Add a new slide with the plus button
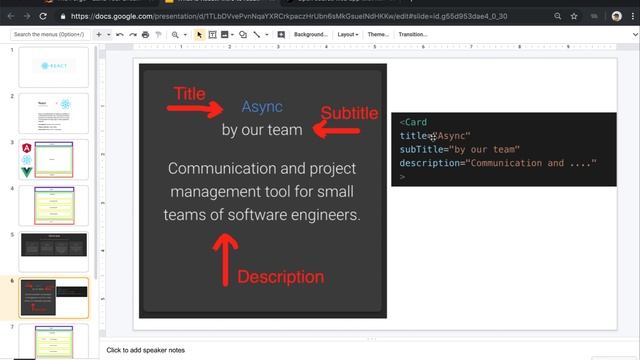The height and width of the screenshot is (360, 640). coord(99,35)
